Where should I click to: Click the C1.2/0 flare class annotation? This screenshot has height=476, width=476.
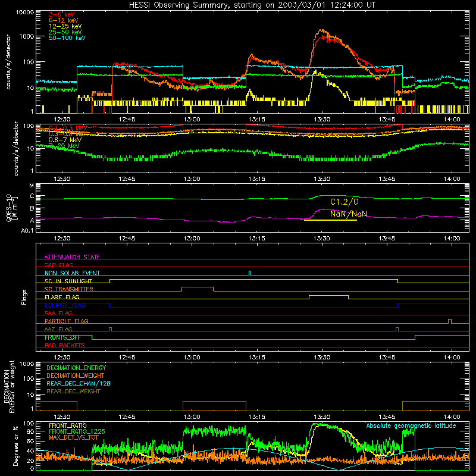pyautogui.click(x=345, y=202)
